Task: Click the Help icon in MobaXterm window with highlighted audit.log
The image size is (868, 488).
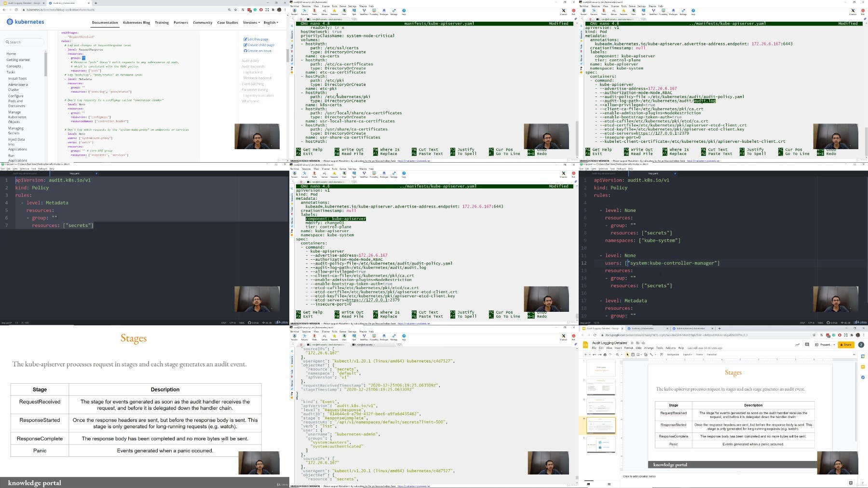Action: (x=693, y=11)
